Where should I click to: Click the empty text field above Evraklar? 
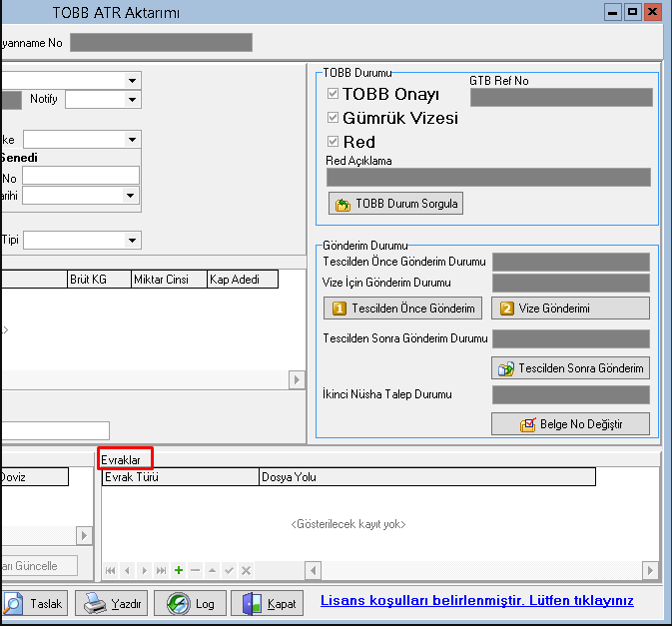55,430
